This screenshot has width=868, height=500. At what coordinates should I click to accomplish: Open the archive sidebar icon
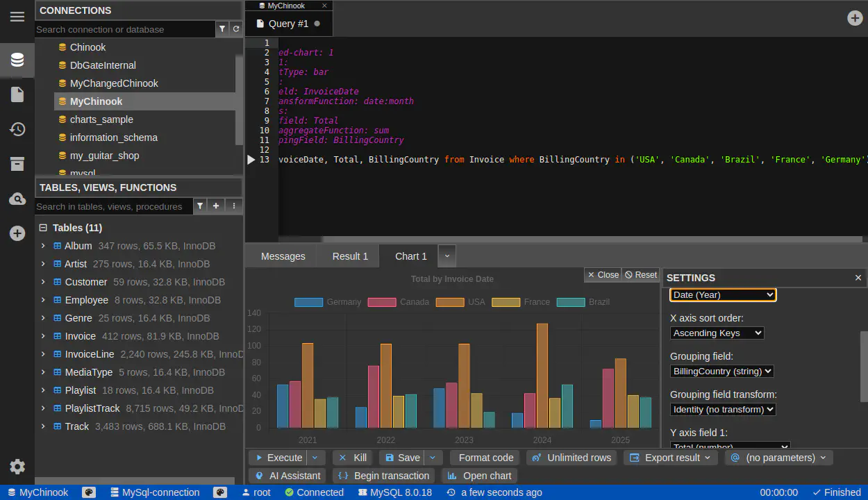[17, 164]
